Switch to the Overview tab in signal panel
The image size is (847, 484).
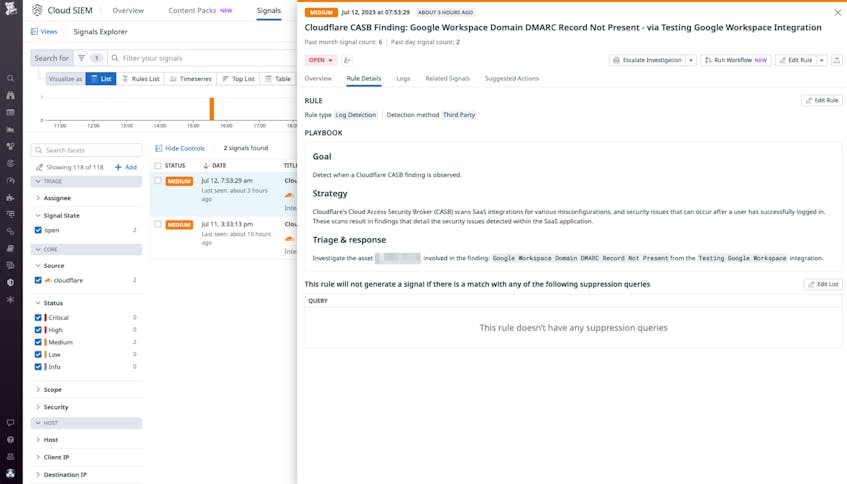pos(318,78)
